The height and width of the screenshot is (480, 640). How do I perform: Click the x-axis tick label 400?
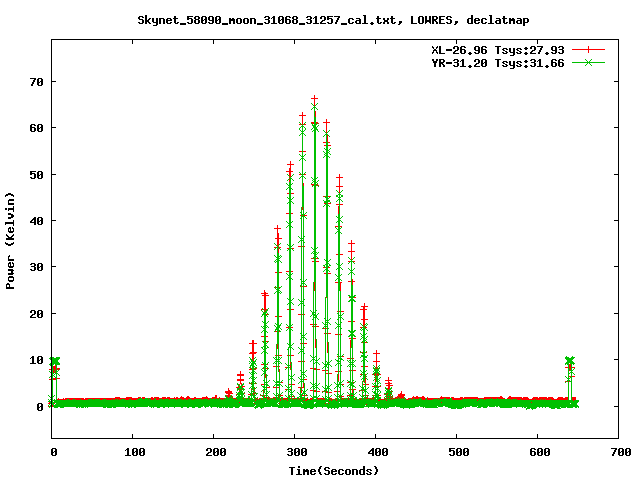378,452
